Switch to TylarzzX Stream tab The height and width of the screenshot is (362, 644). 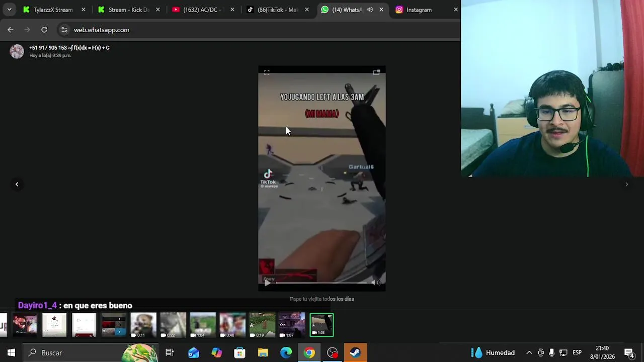53,10
